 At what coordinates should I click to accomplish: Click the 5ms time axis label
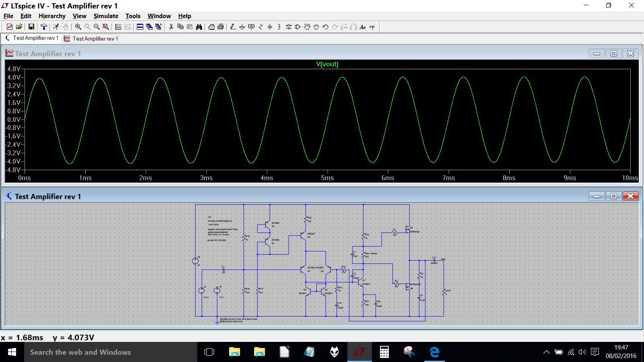pyautogui.click(x=327, y=178)
